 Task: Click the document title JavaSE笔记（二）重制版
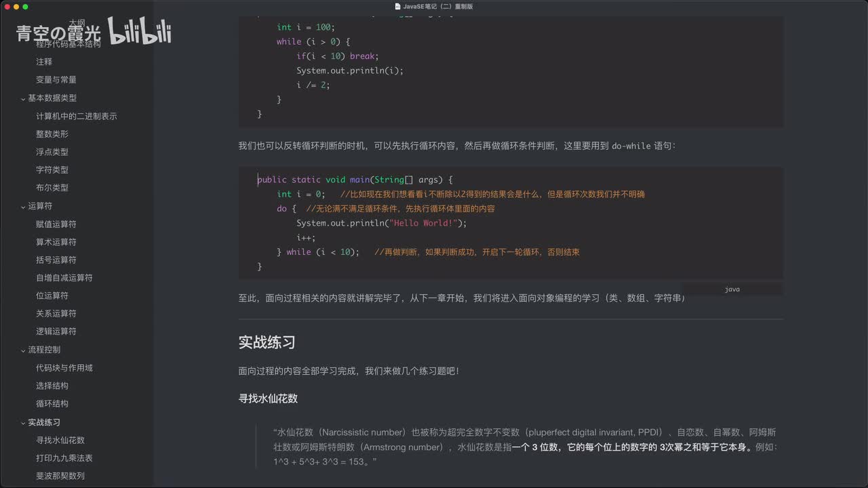(438, 6)
